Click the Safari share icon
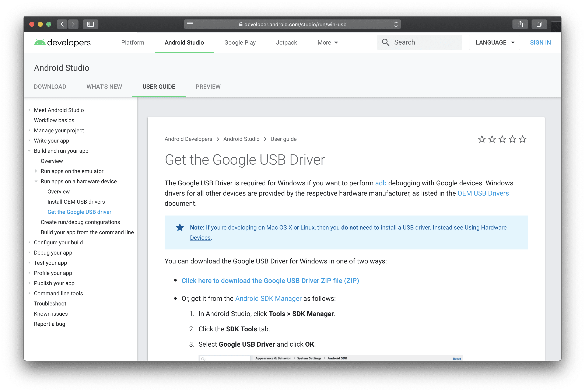The width and height of the screenshot is (585, 392). click(520, 24)
